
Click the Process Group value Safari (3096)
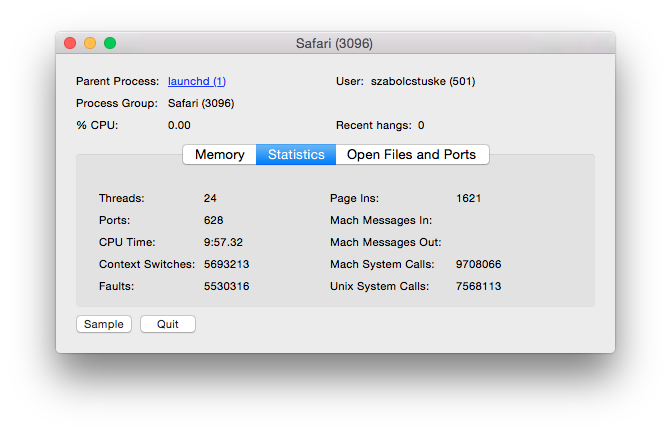201,104
